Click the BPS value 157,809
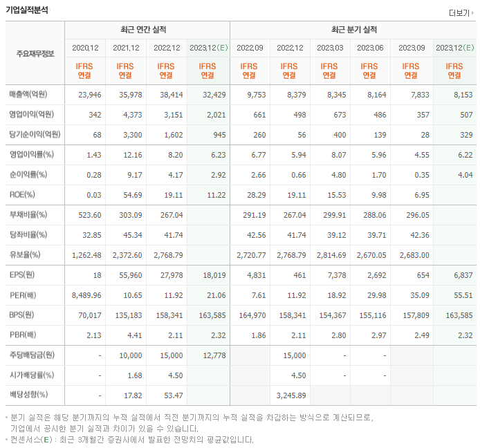 [x=416, y=315]
